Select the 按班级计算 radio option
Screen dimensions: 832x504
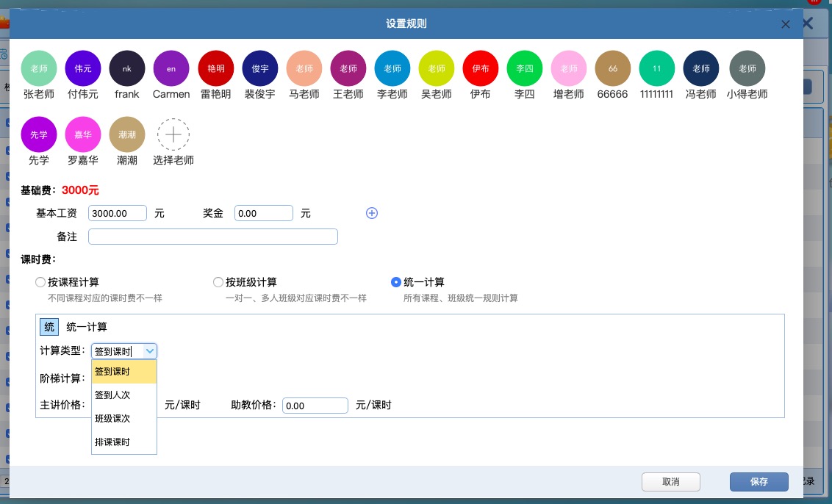(218, 282)
